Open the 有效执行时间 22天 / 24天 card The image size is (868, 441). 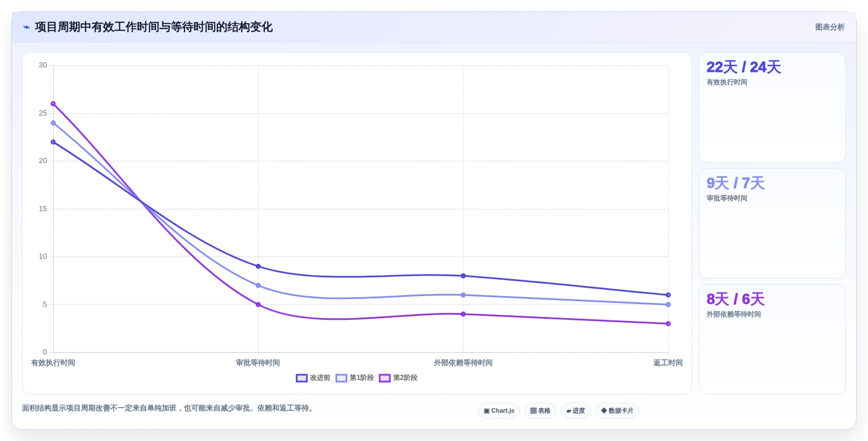(x=772, y=108)
